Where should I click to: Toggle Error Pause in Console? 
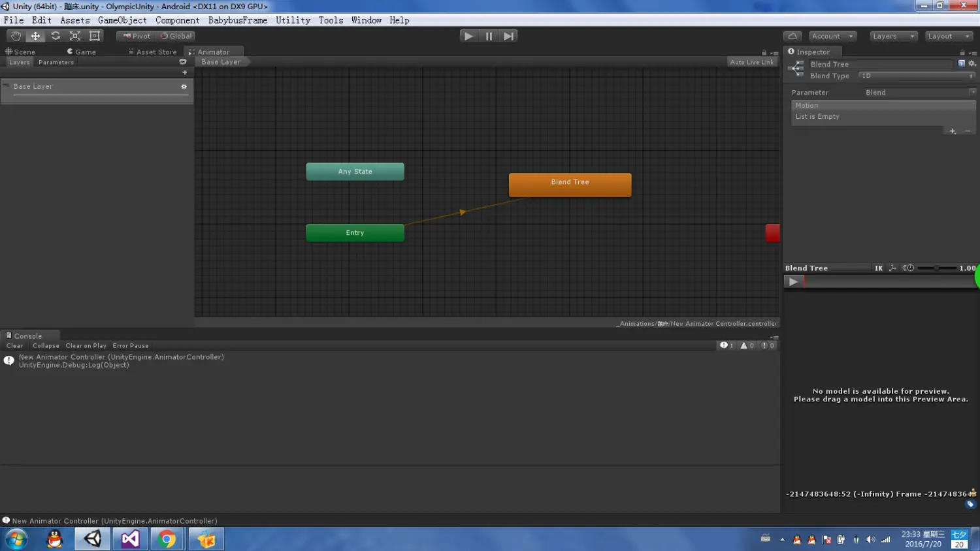pyautogui.click(x=131, y=346)
